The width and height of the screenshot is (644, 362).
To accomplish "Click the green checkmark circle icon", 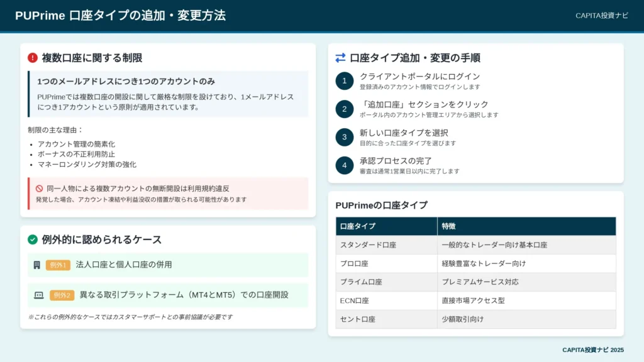I will (x=33, y=239).
